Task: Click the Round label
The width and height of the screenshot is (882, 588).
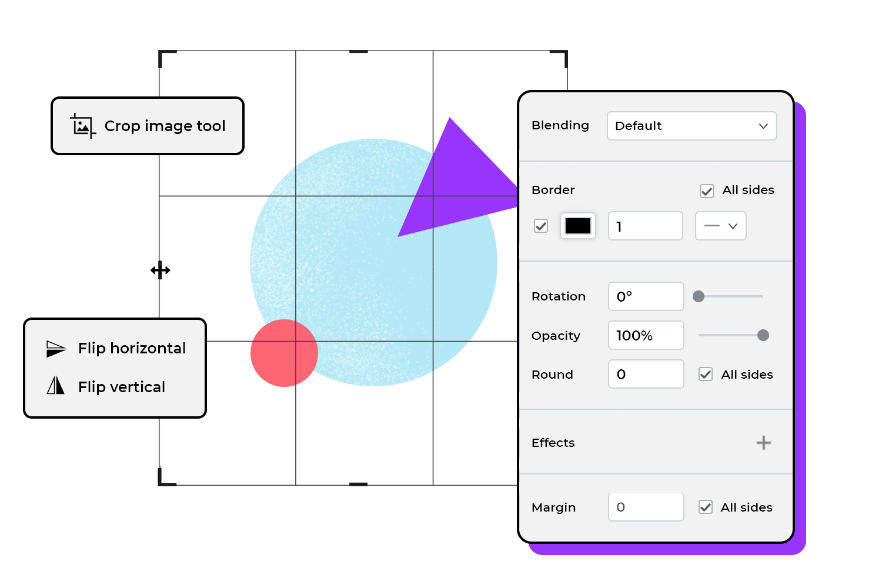Action: click(552, 375)
